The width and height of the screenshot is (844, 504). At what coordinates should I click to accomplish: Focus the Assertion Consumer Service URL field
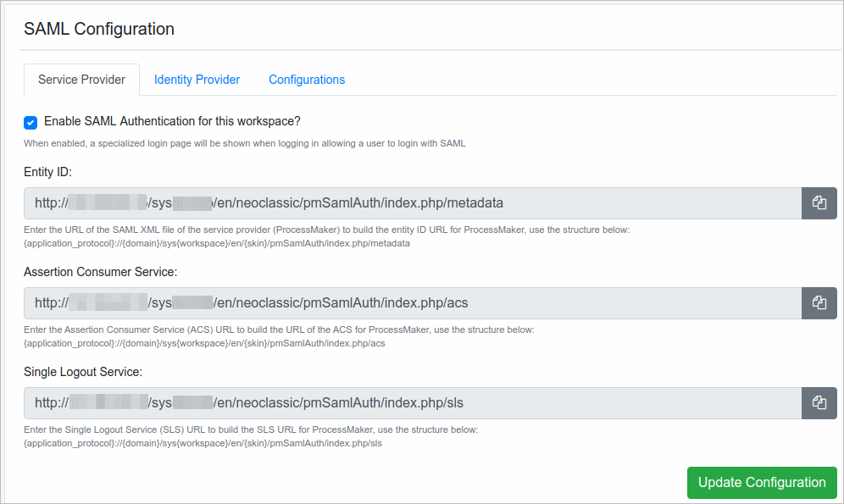click(412, 303)
